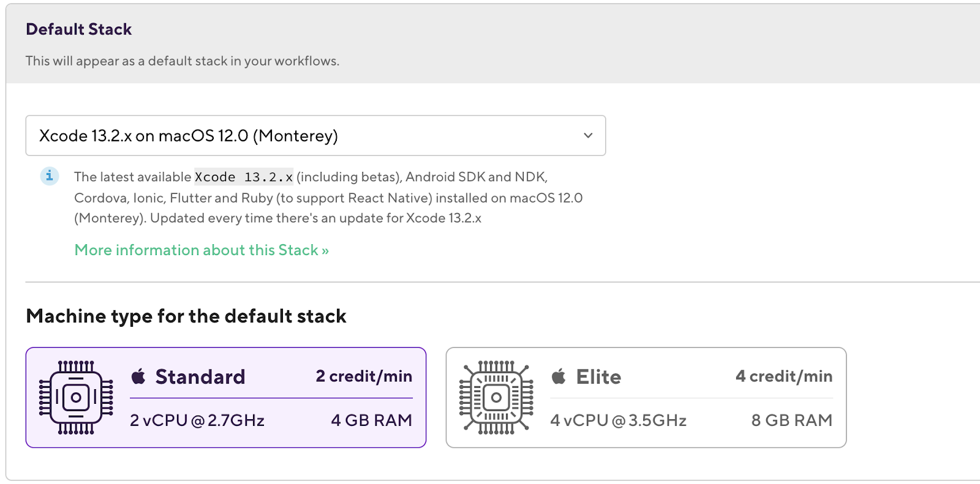Click the Standard machine chip icon
This screenshot has height=484, width=980.
coord(76,398)
